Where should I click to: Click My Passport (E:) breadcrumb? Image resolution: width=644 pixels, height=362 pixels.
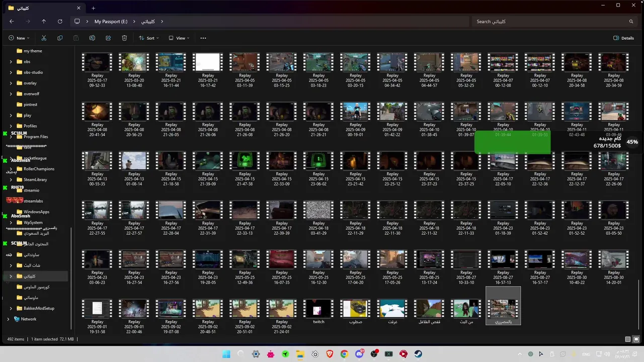coord(111,22)
